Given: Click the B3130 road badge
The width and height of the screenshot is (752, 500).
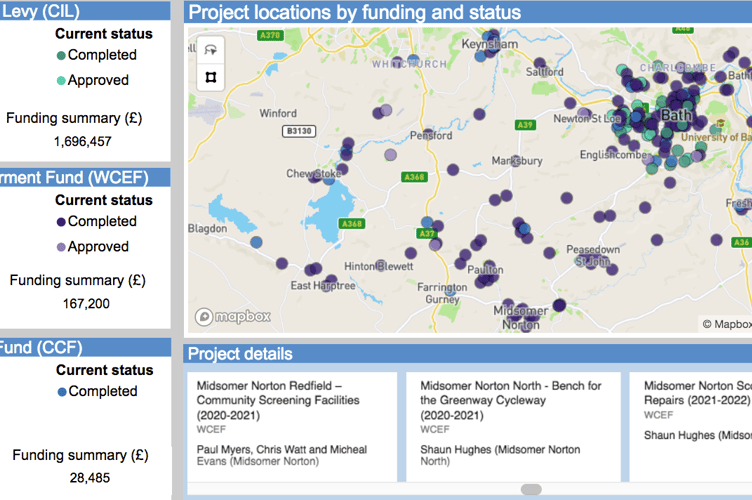Looking at the screenshot, I should click(299, 131).
